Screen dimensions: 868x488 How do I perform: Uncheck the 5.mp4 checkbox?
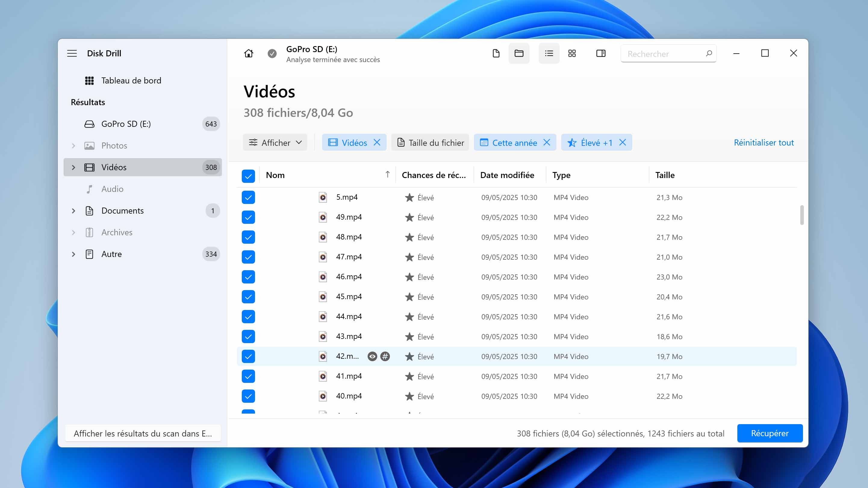pyautogui.click(x=248, y=197)
